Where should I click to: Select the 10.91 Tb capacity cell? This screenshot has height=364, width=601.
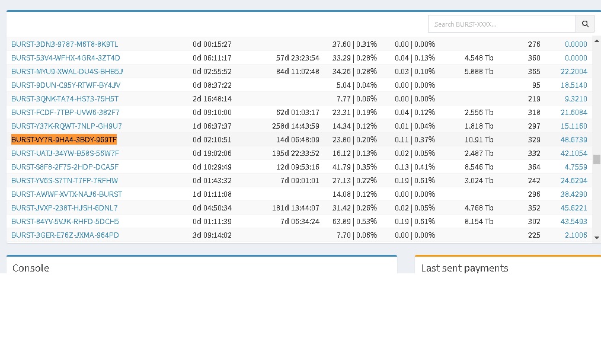479,140
